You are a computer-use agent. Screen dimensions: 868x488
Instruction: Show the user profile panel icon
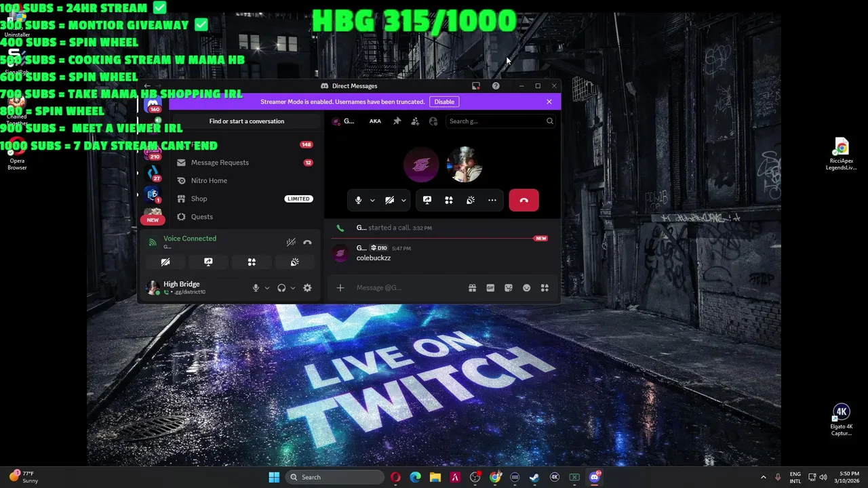click(433, 121)
